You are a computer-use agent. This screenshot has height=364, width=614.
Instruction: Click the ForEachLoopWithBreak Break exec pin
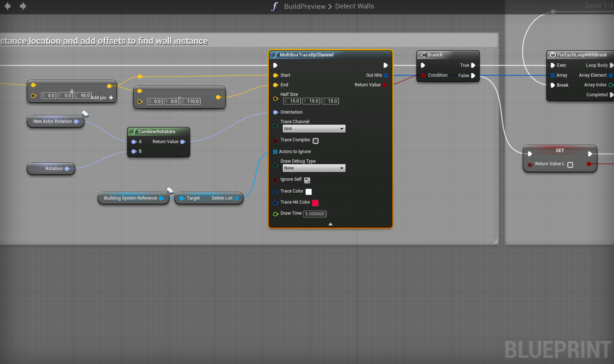click(x=553, y=85)
